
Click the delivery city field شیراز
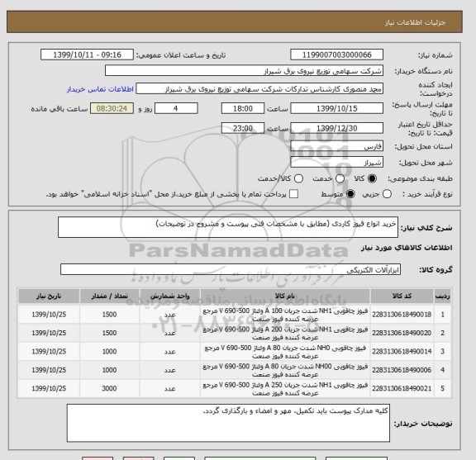tap(336, 163)
